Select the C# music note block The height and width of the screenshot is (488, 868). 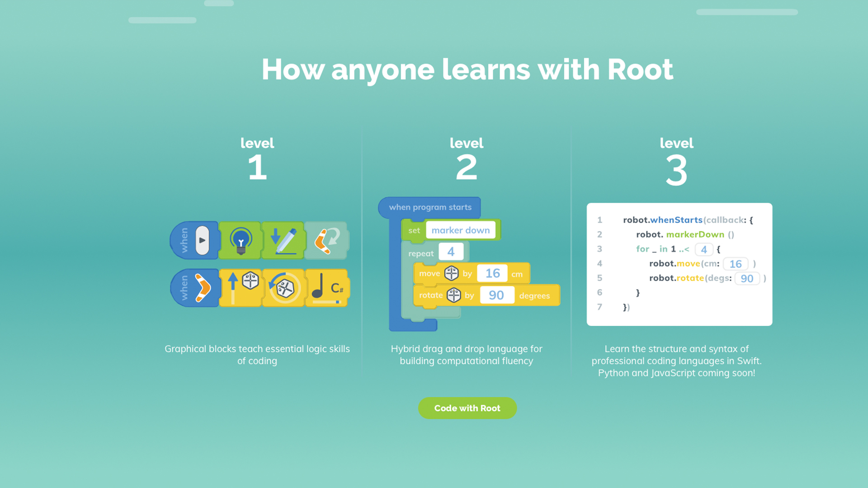click(x=327, y=288)
